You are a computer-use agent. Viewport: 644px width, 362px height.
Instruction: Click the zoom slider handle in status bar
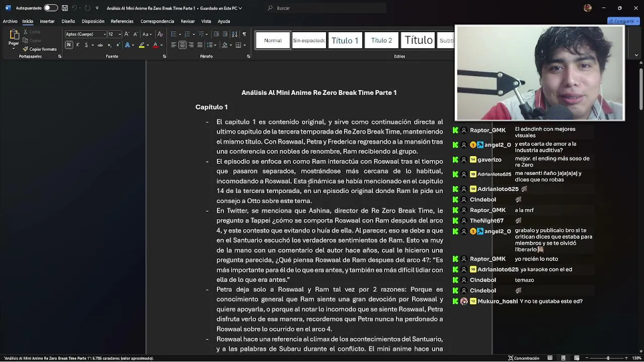[x=608, y=358]
